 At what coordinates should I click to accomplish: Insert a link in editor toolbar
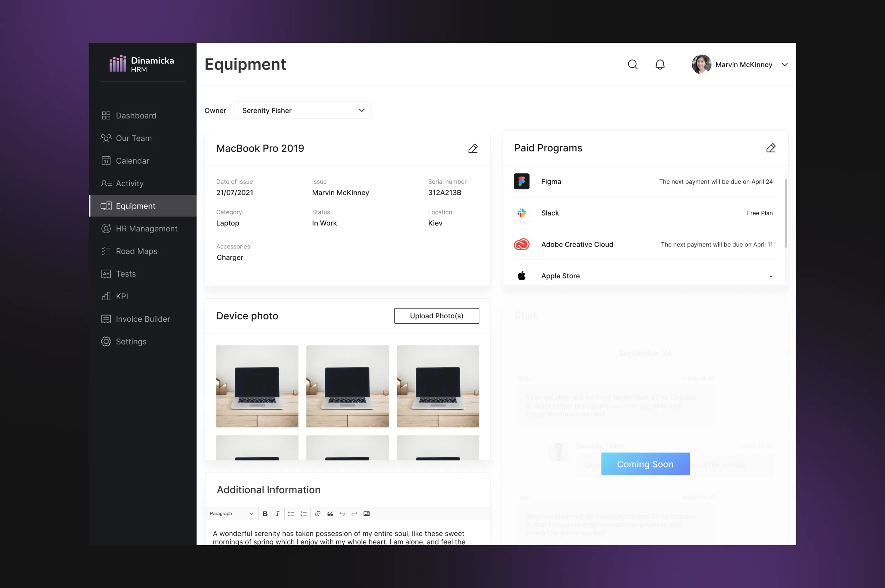point(318,514)
